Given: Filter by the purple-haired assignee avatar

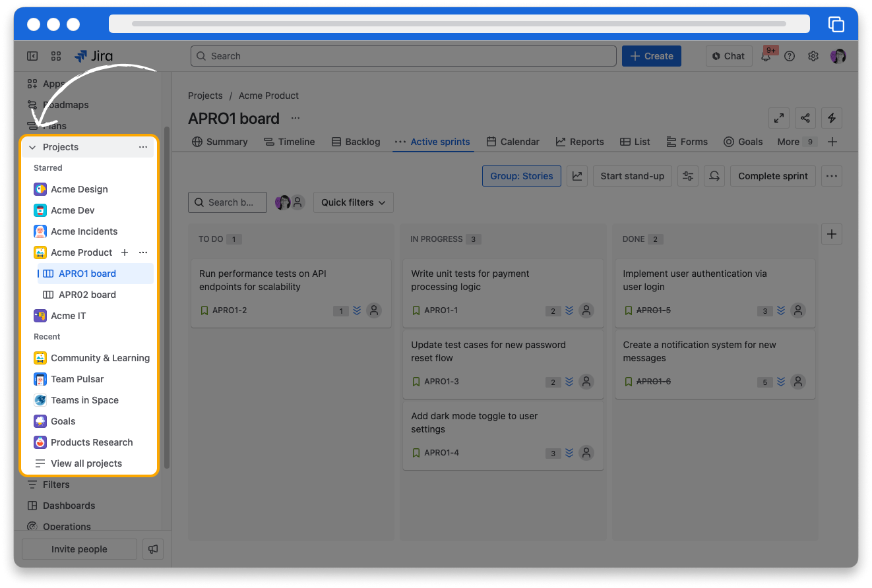Looking at the screenshot, I should (283, 202).
